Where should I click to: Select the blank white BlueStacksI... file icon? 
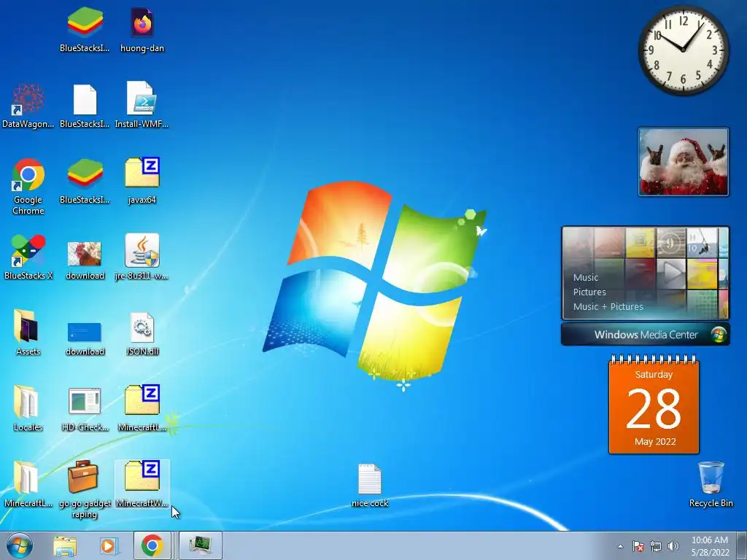coord(85,99)
